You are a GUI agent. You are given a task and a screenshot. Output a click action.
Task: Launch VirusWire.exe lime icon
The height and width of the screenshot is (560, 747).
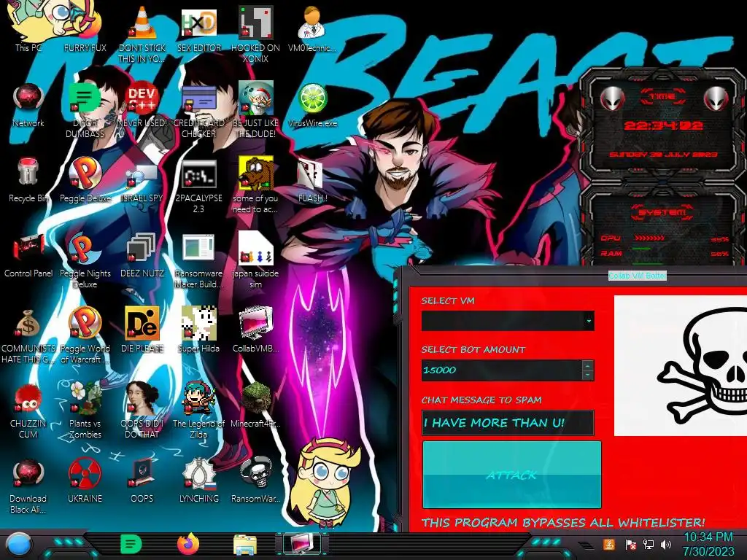pos(312,105)
